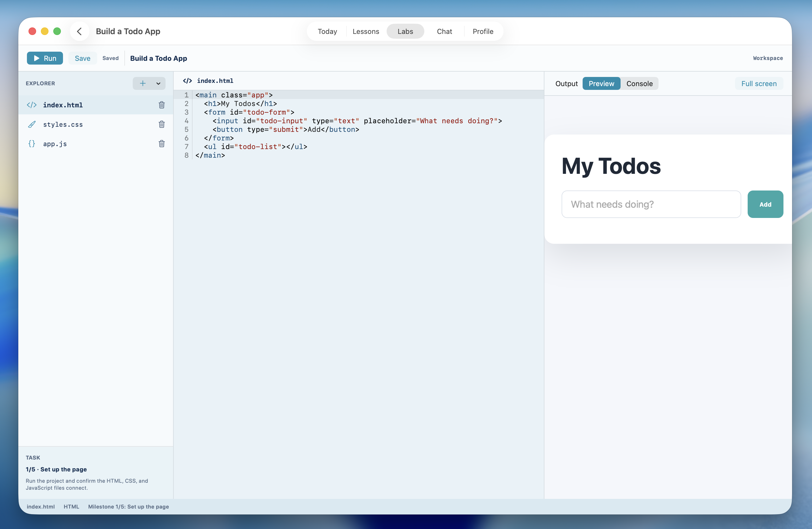
Task: Click line 1 of the code editor
Action: [359, 95]
